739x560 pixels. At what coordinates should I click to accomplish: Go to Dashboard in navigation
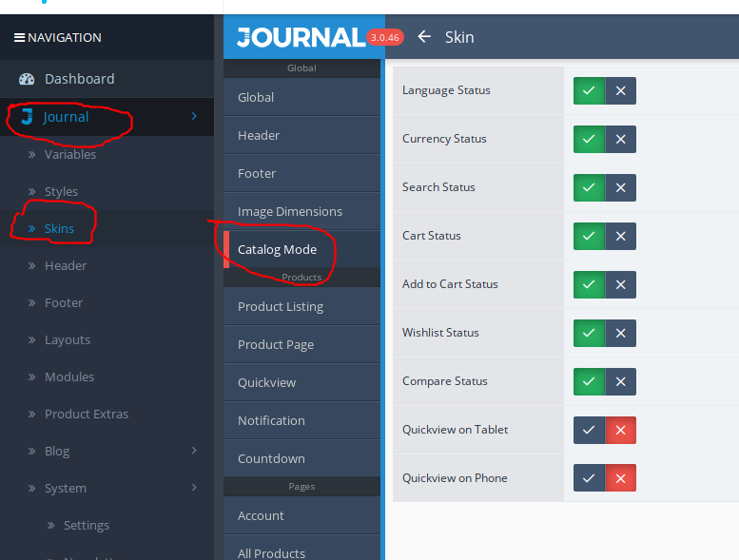tap(107, 79)
